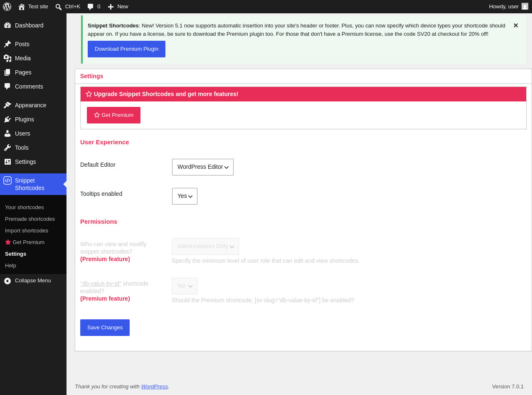Click the plus icon next to New
The width and height of the screenshot is (532, 395).
(111, 7)
